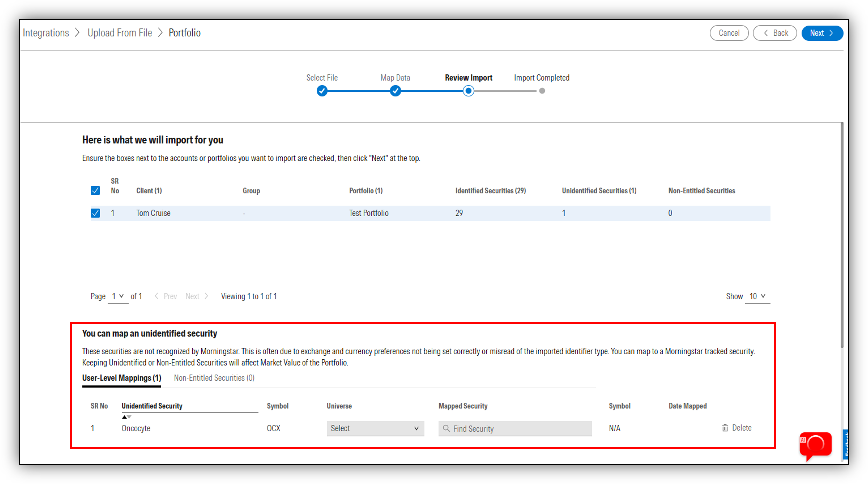Click the Test Portfolio cell
This screenshot has width=868, height=484.
click(369, 213)
